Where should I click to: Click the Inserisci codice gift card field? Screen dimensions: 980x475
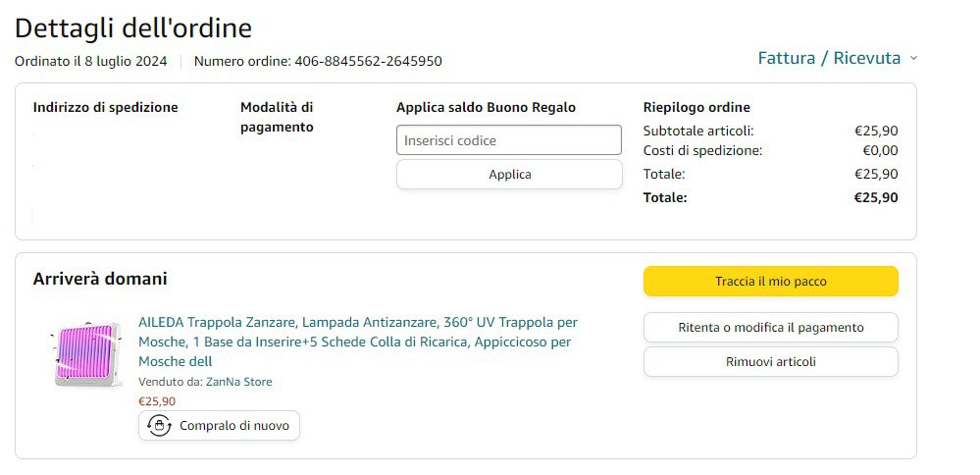[508, 140]
